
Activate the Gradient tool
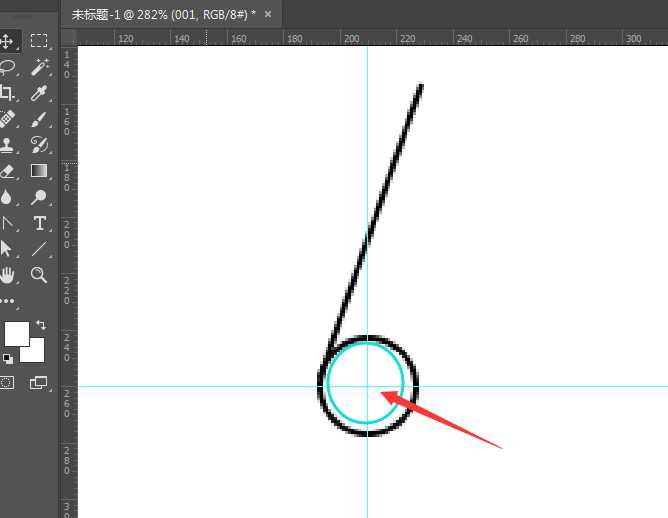pyautogui.click(x=39, y=171)
